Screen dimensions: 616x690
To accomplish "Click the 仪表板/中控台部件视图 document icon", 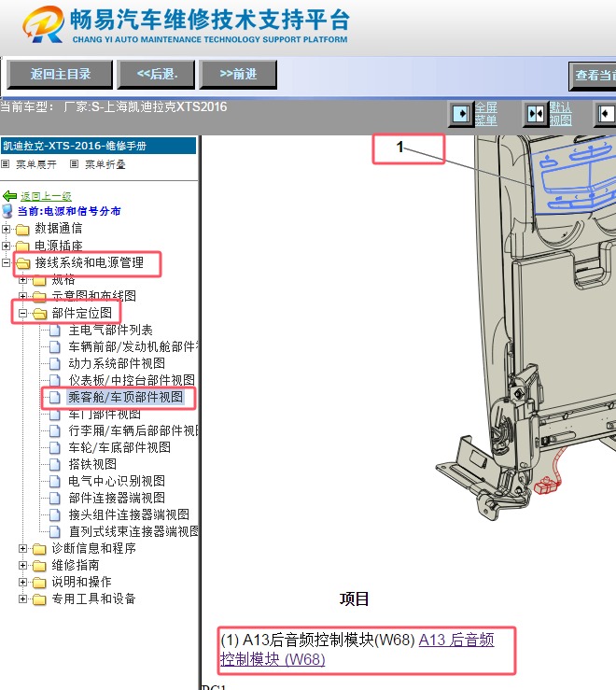I will click(x=55, y=380).
